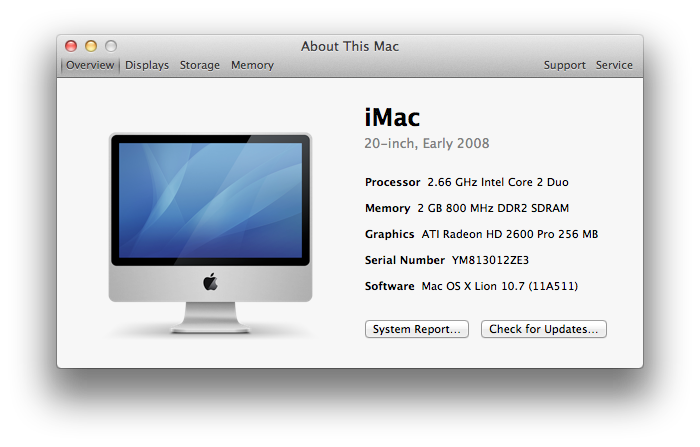
Task: Open the Storage tab
Action: (200, 65)
